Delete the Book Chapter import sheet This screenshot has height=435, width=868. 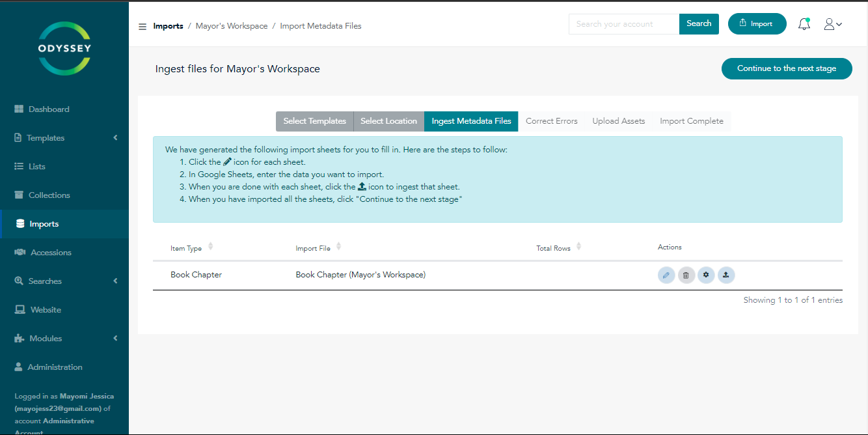click(x=686, y=275)
